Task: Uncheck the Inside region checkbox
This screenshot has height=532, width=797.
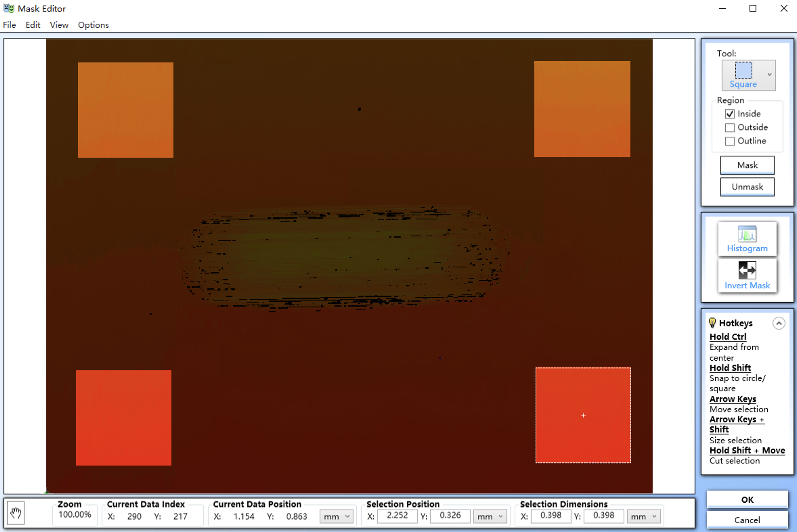Action: coord(729,114)
